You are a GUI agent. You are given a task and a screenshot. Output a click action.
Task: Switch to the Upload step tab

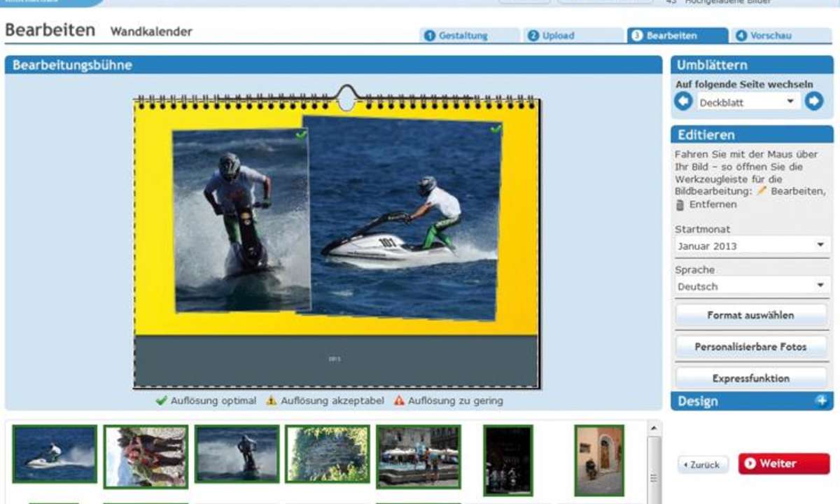point(572,36)
